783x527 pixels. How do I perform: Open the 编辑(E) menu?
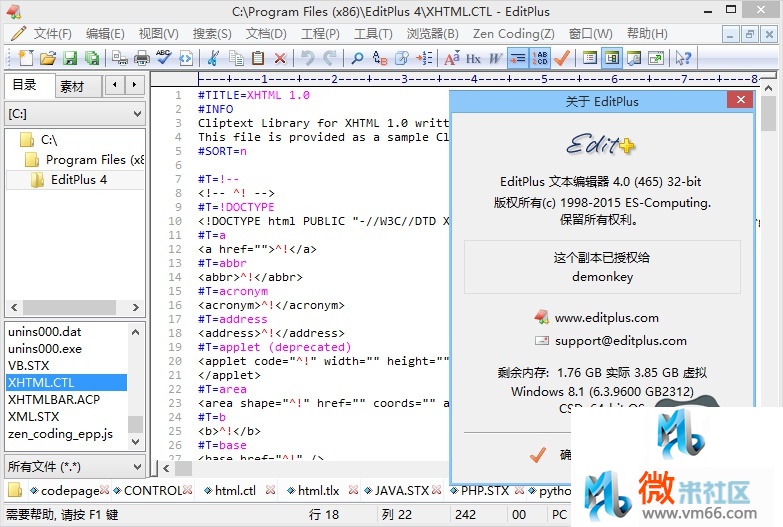click(105, 33)
